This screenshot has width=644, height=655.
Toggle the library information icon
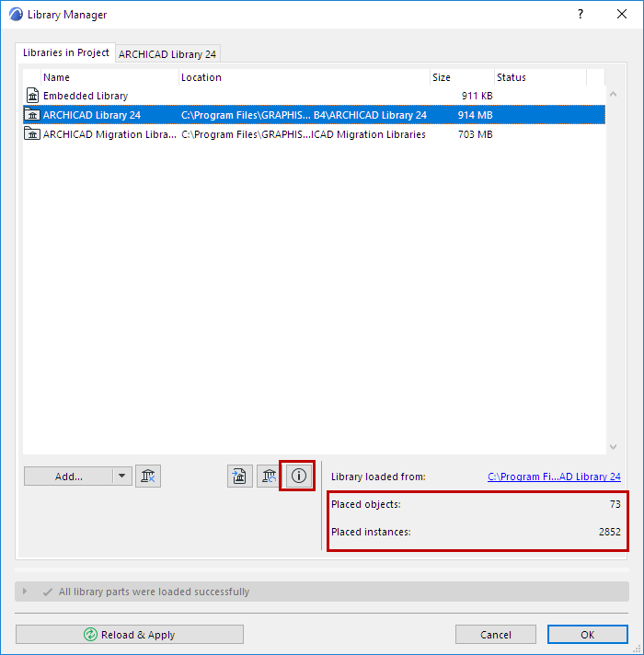pos(299,476)
